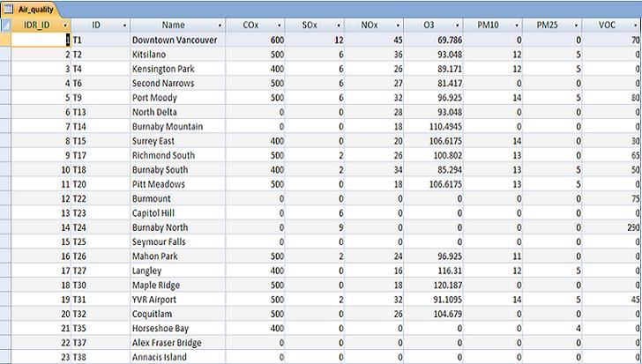The width and height of the screenshot is (642, 364).
Task: Expand the O3 column dropdown arrow
Action: tap(459, 26)
